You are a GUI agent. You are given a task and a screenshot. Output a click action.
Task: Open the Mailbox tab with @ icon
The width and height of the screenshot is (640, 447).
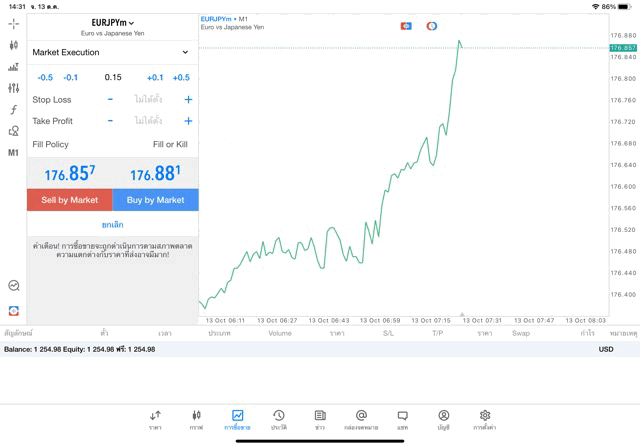361,419
